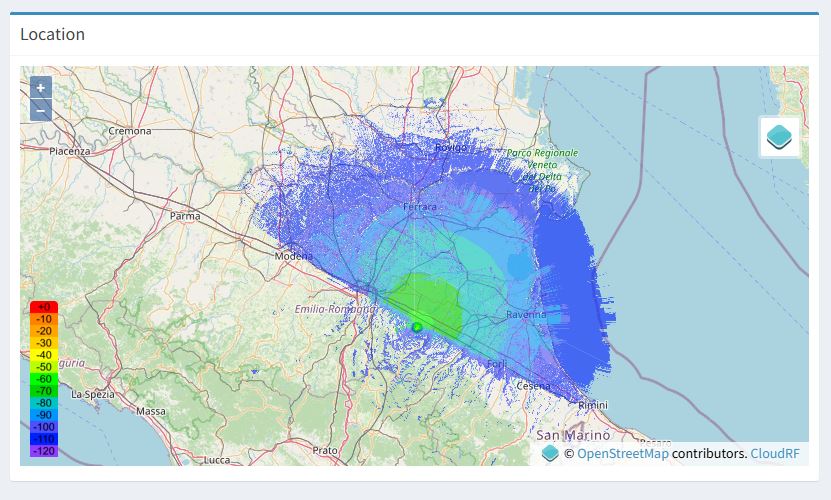Click the red +0 legend swatch
Viewport: 831px width, 500px height.
(44, 307)
